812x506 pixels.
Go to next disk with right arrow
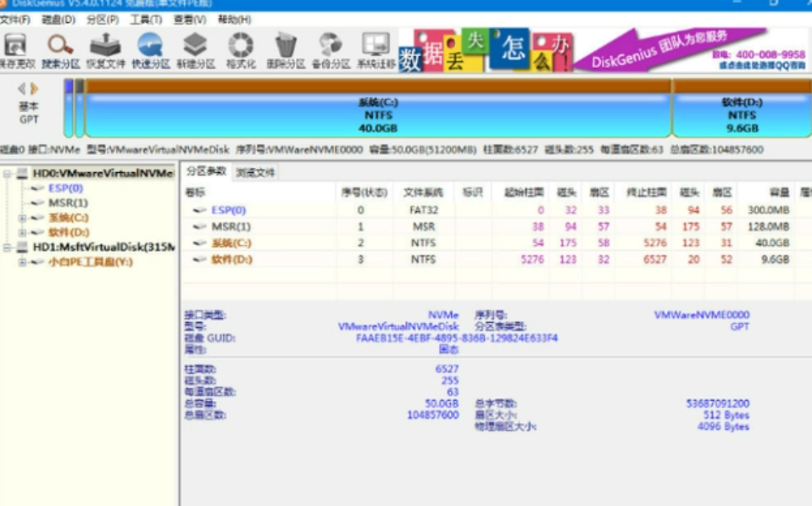click(x=34, y=88)
